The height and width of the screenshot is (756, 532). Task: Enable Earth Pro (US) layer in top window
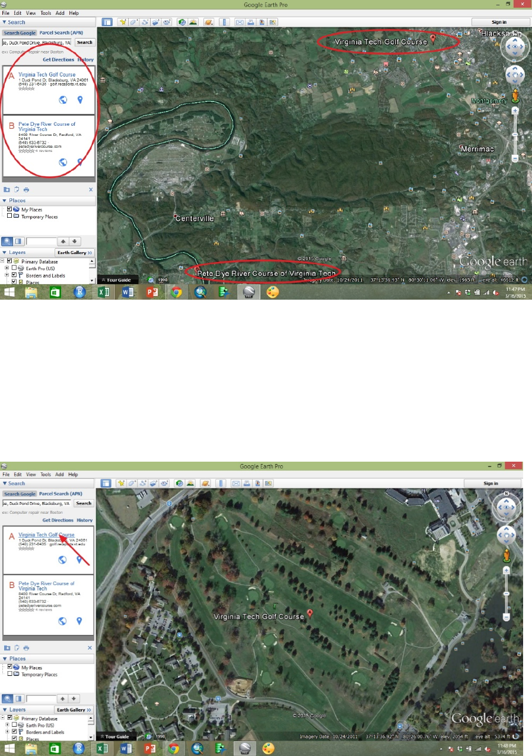14,268
